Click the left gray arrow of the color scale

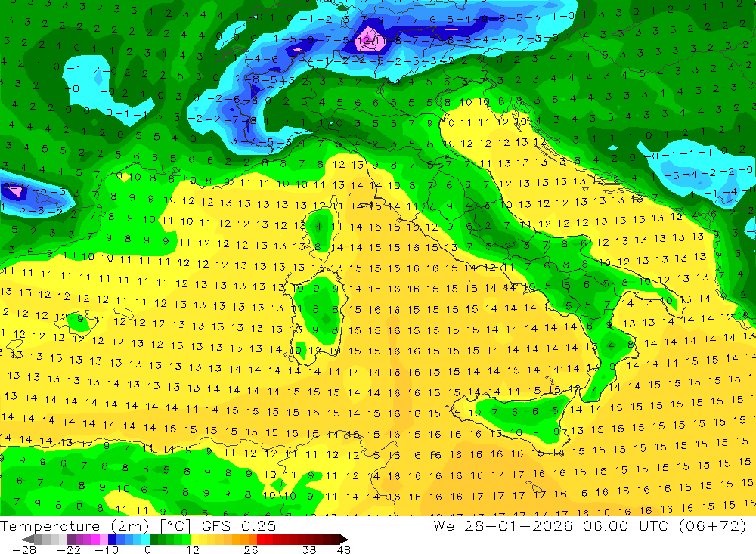tap(27, 540)
